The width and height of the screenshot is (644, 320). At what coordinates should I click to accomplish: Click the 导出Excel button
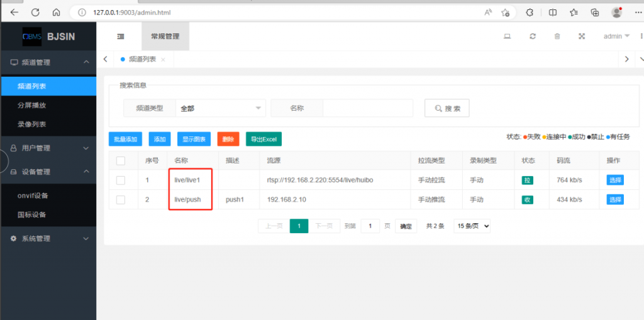coord(264,139)
